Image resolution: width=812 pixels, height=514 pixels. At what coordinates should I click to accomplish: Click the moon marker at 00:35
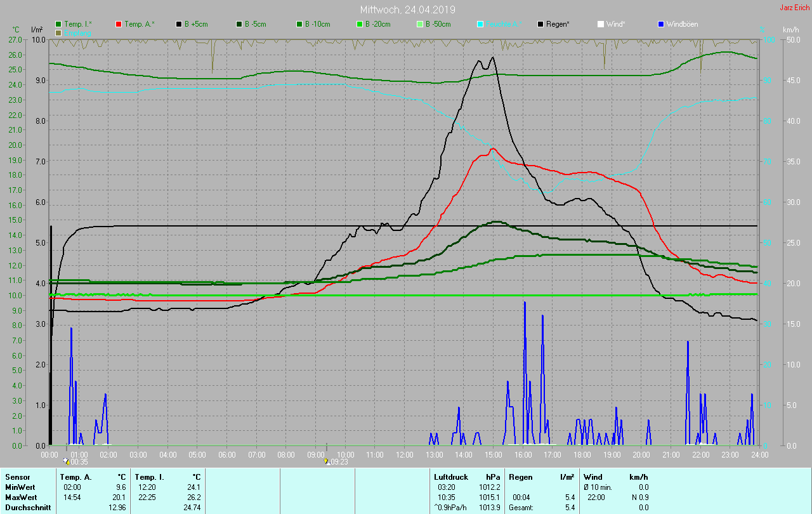pos(67,462)
